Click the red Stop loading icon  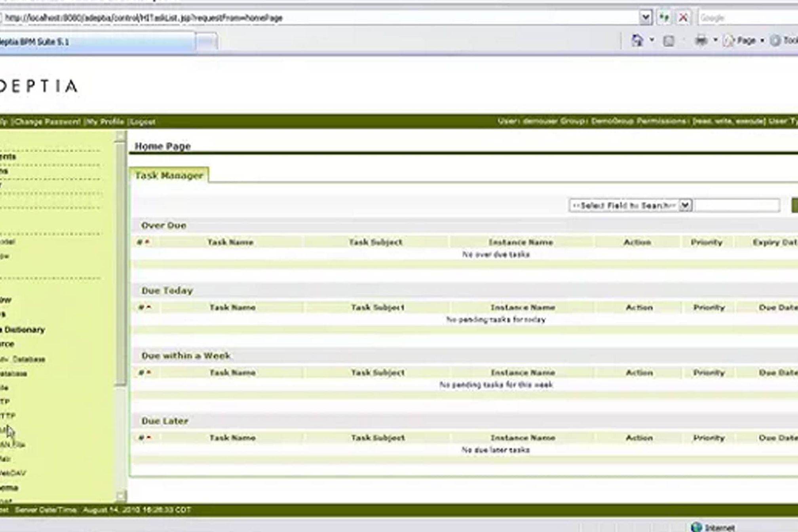[x=683, y=17]
